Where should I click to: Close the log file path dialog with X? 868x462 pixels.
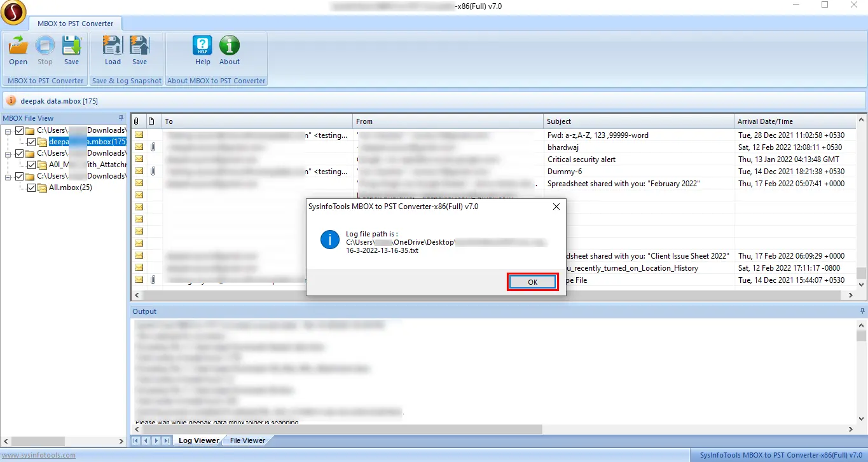point(556,207)
